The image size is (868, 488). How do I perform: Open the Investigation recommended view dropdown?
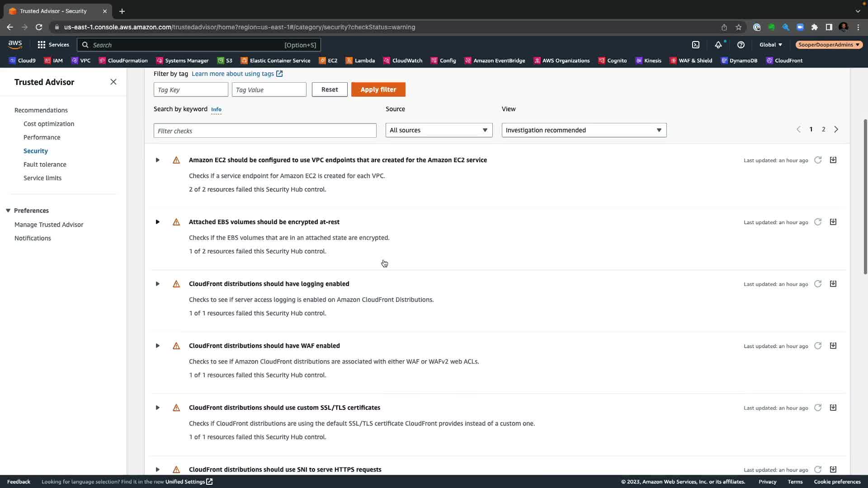point(584,130)
